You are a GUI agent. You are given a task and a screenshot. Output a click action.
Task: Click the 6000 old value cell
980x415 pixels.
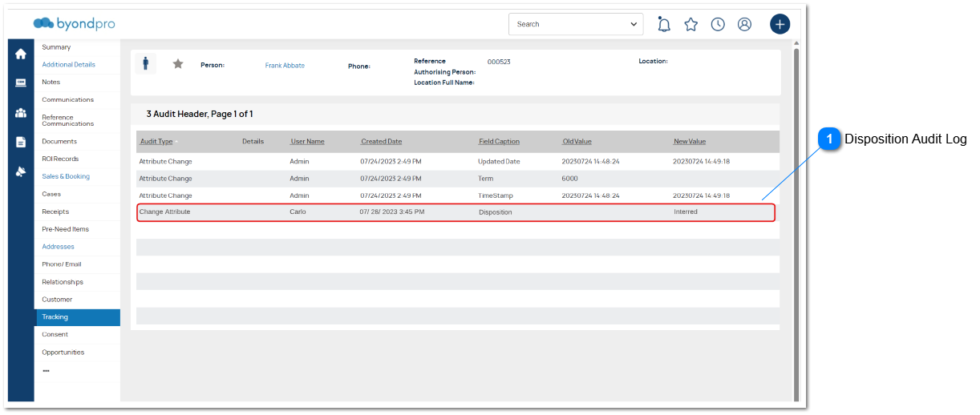pyautogui.click(x=569, y=179)
